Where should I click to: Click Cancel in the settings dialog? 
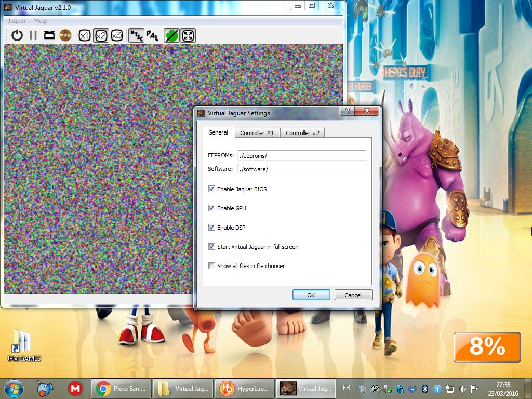[352, 295]
